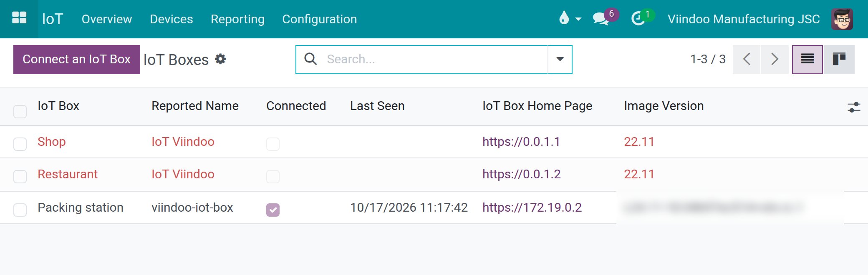Click Viindoo Manufacturing JSC company switcher
The image size is (868, 275).
(x=744, y=19)
